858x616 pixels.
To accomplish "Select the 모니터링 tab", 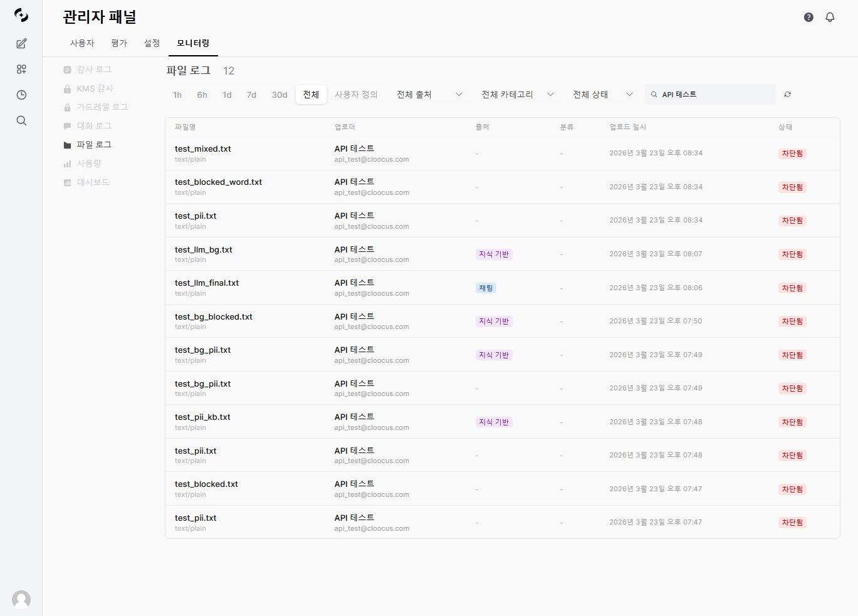I will pyautogui.click(x=193, y=43).
